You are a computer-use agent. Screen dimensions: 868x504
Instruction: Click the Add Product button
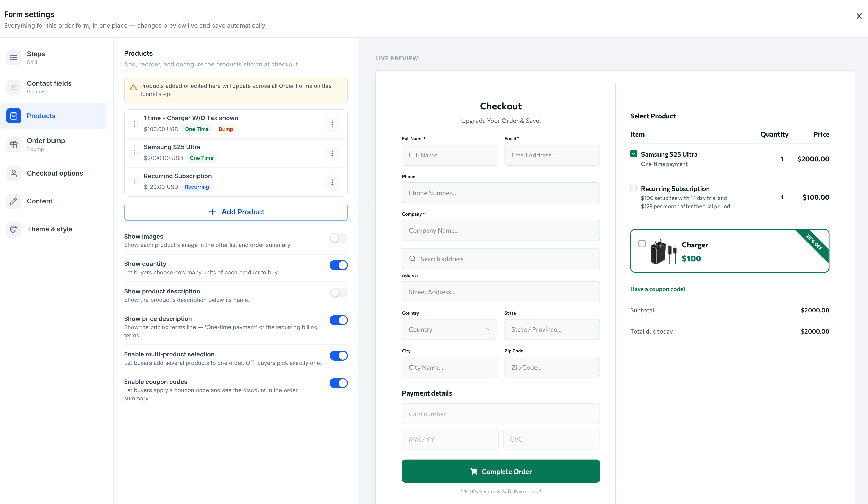point(236,212)
